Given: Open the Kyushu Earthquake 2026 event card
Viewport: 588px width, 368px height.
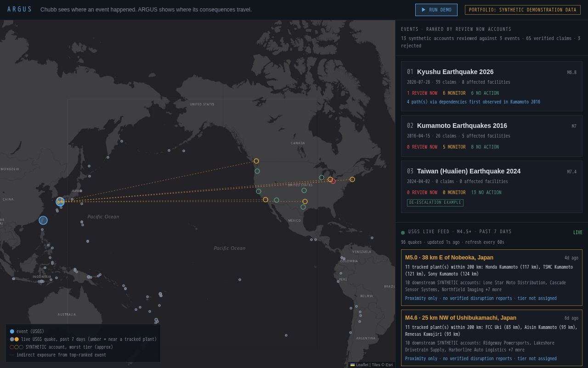Looking at the screenshot, I should coord(492,86).
